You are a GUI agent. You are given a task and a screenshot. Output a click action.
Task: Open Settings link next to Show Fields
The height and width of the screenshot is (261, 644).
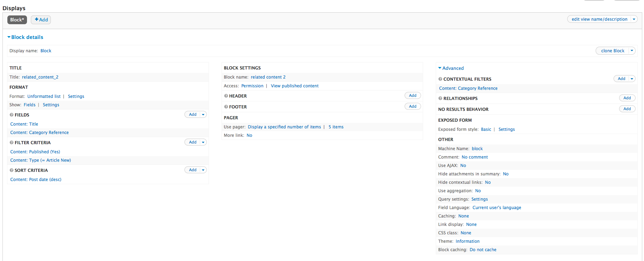click(x=51, y=105)
